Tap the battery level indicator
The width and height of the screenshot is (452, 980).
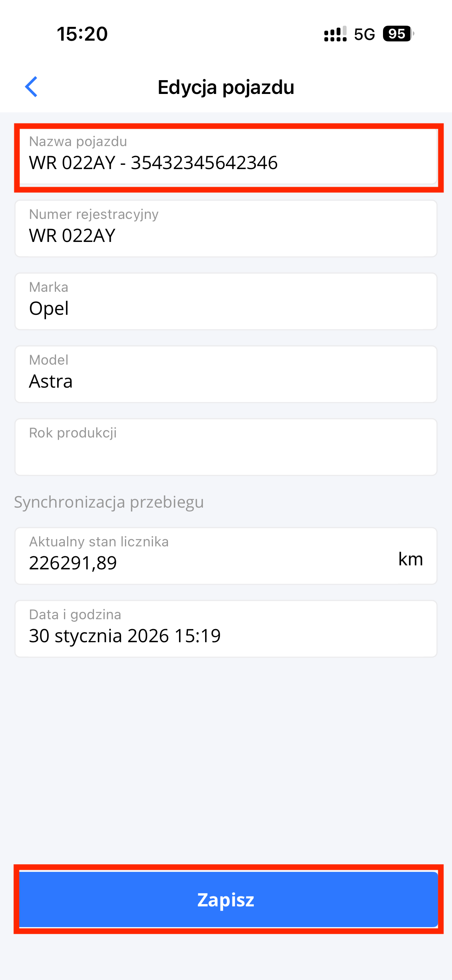coord(398,34)
